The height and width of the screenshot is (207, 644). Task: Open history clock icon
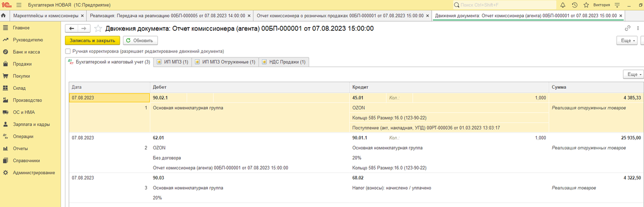click(x=575, y=5)
